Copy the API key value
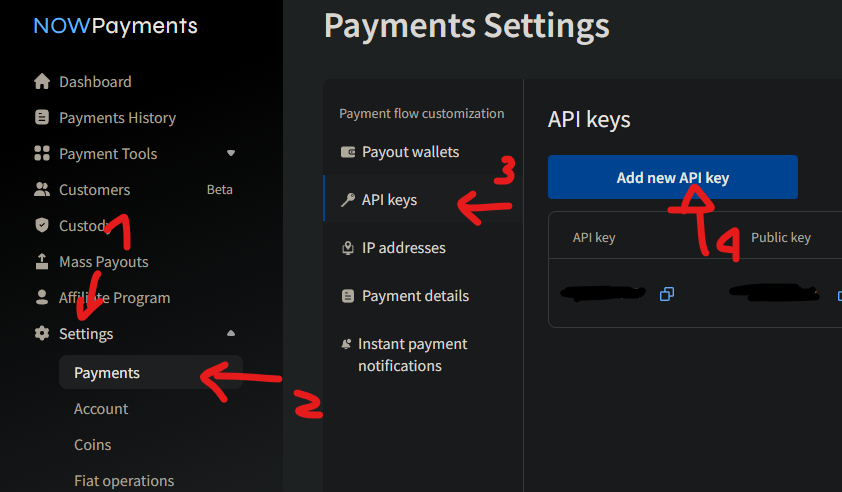 point(667,294)
